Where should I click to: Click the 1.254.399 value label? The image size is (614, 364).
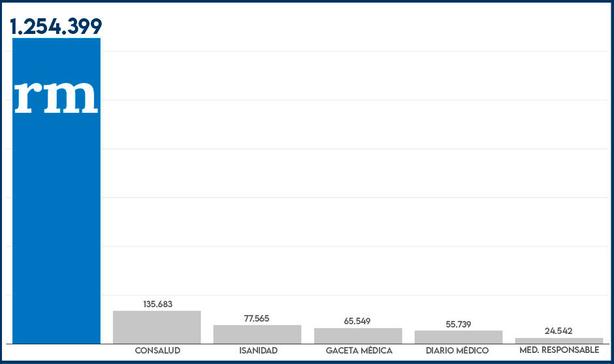(56, 26)
